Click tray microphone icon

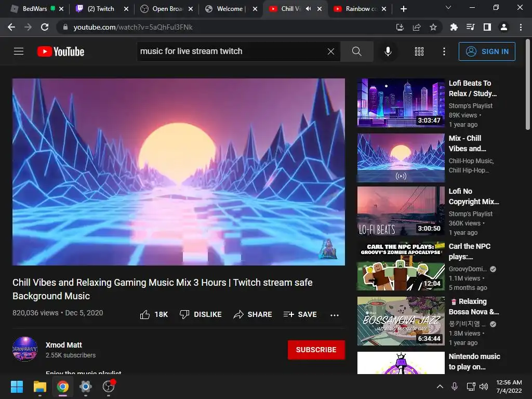455,387
